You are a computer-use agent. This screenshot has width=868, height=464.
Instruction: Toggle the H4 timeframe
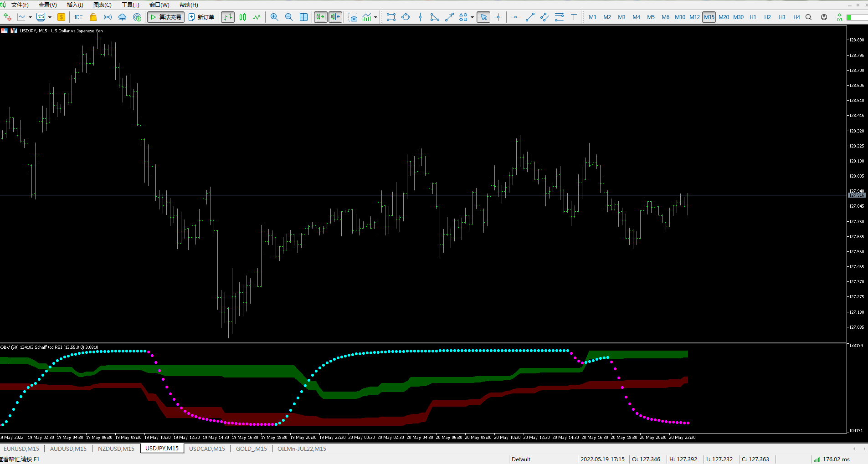click(x=796, y=17)
